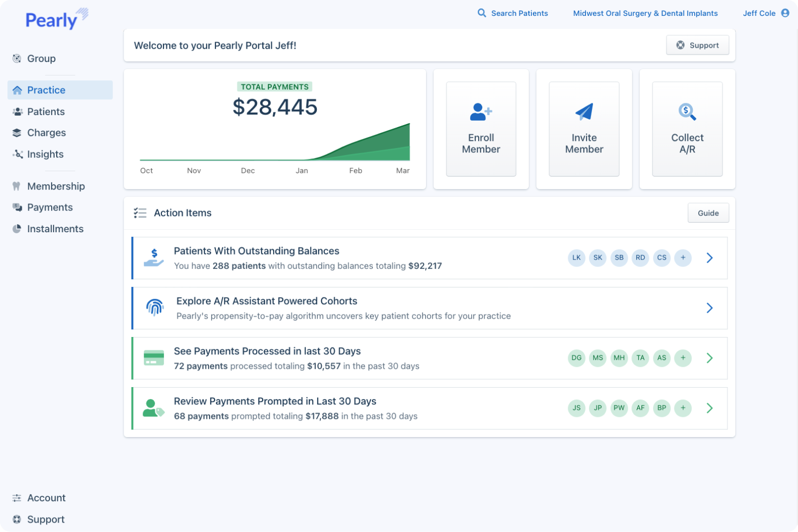This screenshot has height=532, width=798.
Task: Click the Practice home icon
Action: click(x=17, y=90)
